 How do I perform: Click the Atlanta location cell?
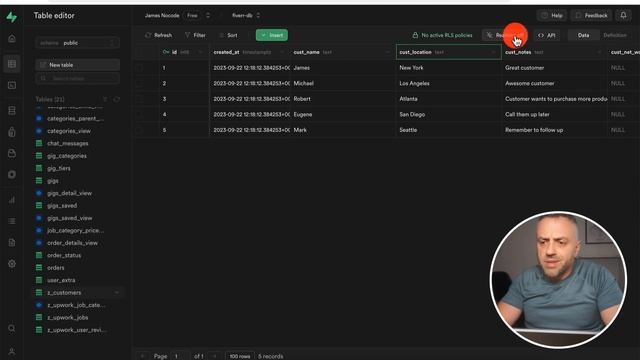tap(449, 99)
